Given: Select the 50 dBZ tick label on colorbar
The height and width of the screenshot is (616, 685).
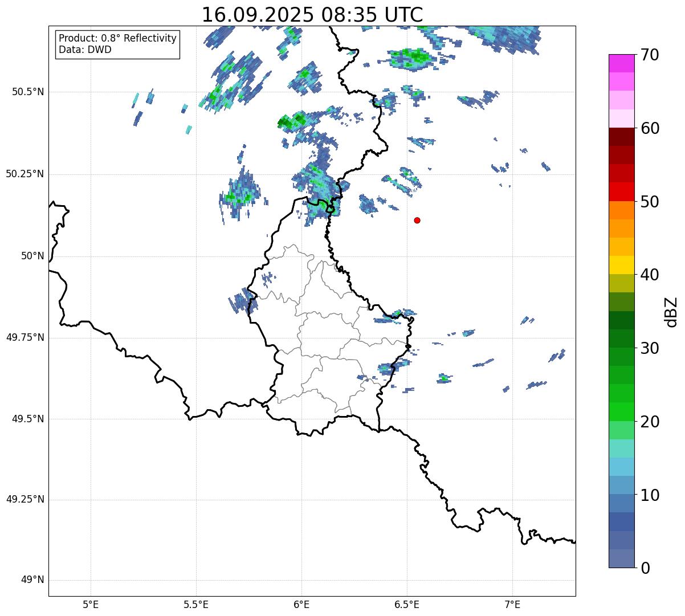Looking at the screenshot, I should (x=650, y=202).
